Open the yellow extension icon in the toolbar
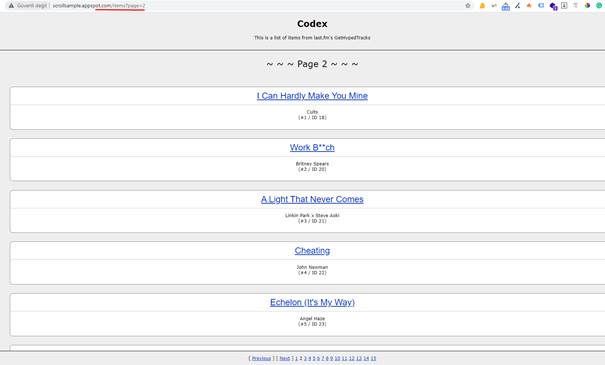The width and height of the screenshot is (605, 365). click(x=482, y=6)
